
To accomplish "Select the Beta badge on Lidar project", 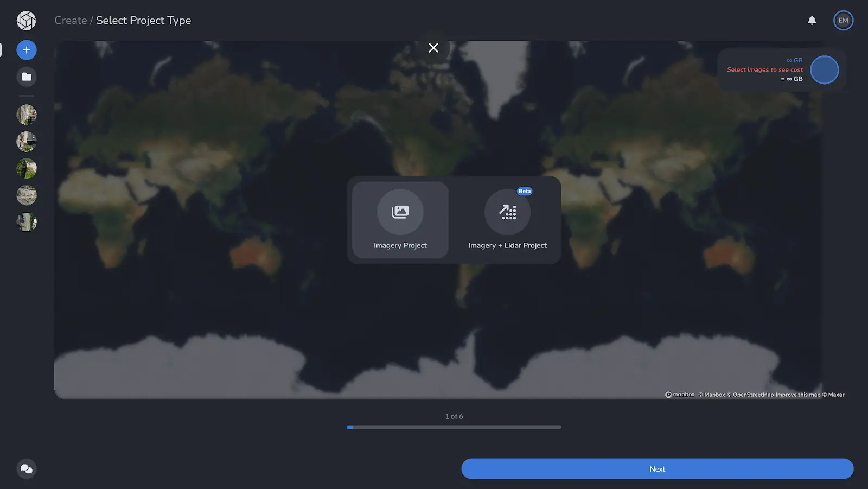I will [x=524, y=191].
